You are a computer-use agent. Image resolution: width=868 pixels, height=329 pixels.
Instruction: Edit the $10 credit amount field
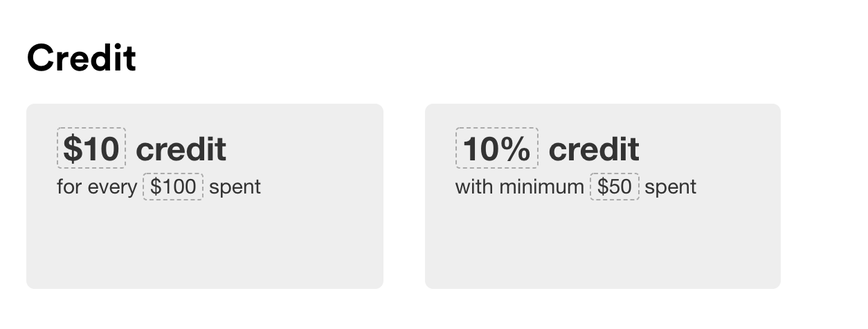tap(91, 148)
